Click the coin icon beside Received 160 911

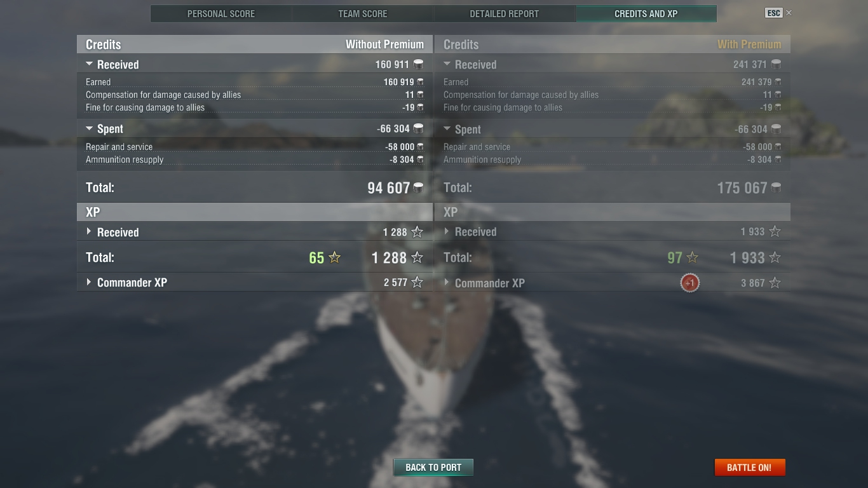(418, 64)
